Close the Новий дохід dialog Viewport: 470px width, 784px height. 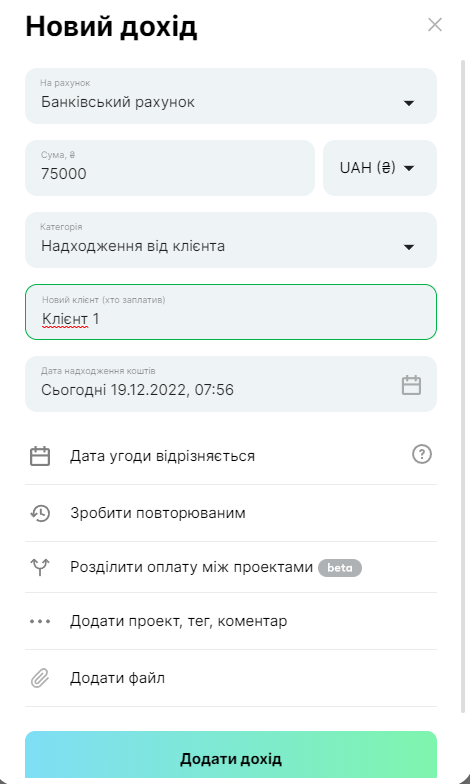435,24
